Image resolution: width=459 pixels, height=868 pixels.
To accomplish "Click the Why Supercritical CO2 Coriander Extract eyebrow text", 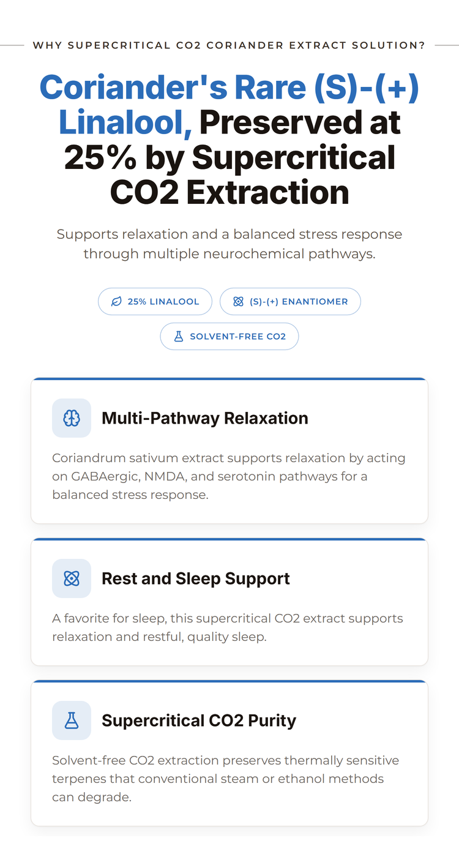I will pos(229,45).
